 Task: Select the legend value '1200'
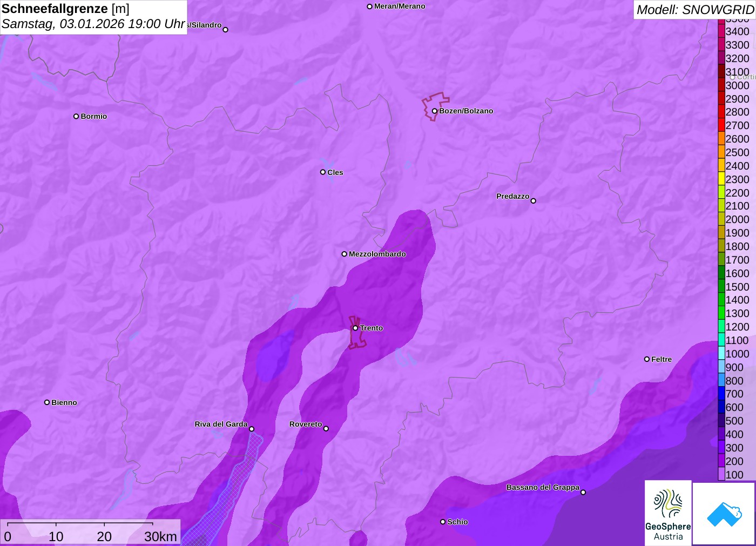738,327
